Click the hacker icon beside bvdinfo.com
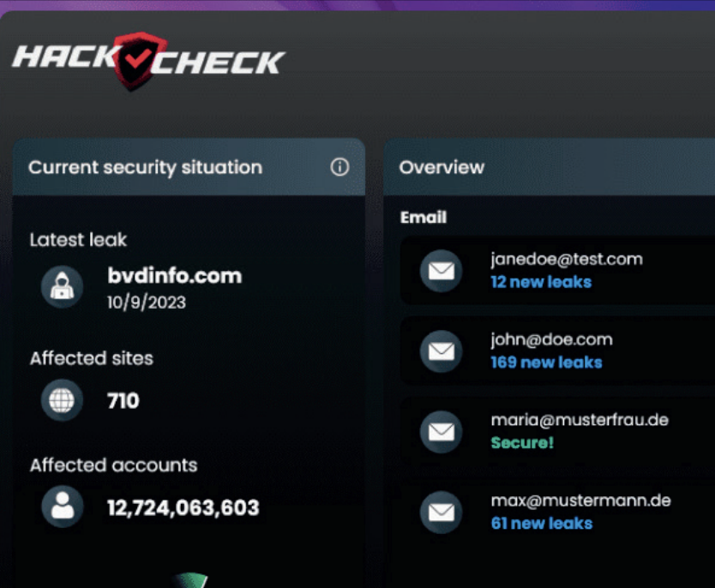Screen dimensions: 715x588 click(63, 286)
